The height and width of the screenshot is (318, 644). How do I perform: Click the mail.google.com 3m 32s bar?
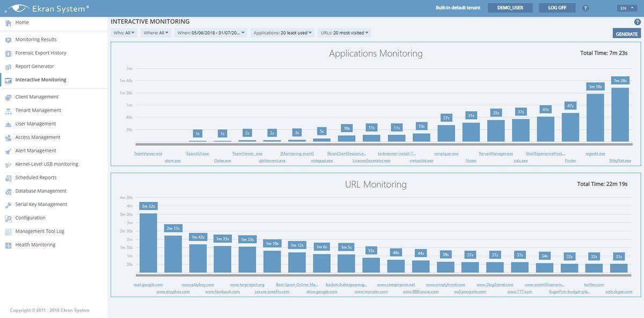click(x=148, y=243)
